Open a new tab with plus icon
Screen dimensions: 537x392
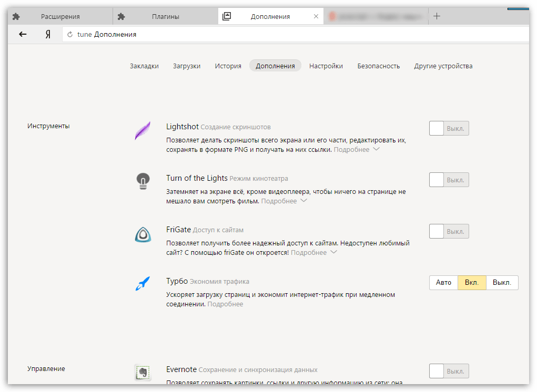[x=437, y=16]
